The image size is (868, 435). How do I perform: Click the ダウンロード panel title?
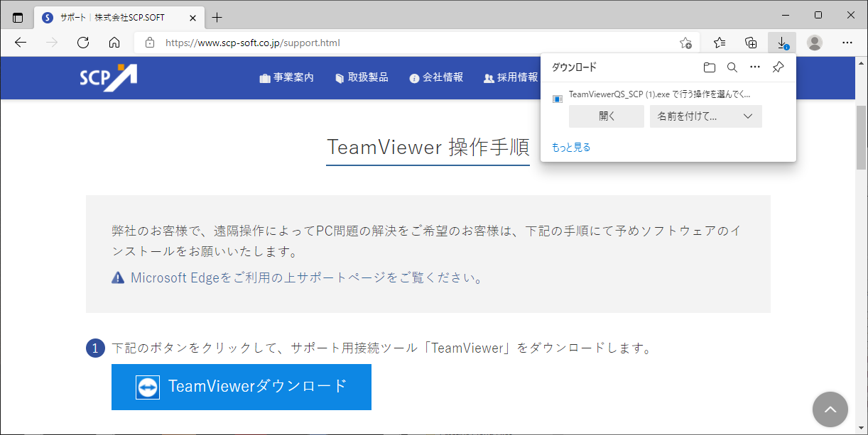pyautogui.click(x=574, y=67)
